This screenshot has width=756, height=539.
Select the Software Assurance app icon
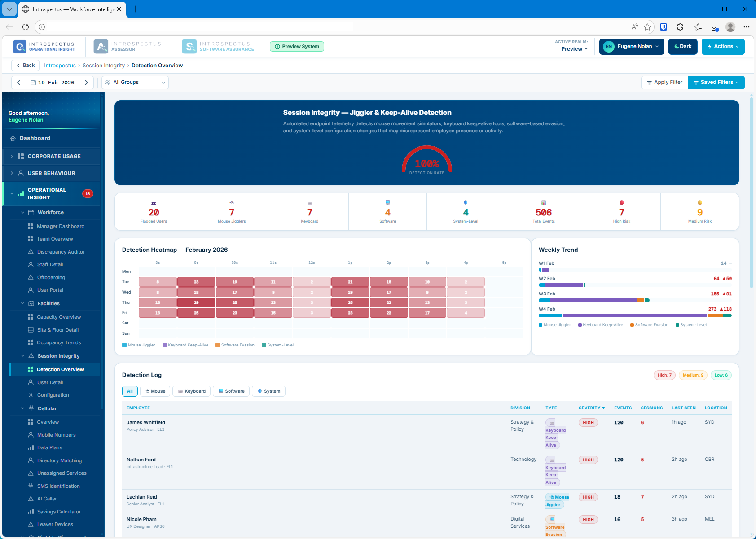pos(189,46)
